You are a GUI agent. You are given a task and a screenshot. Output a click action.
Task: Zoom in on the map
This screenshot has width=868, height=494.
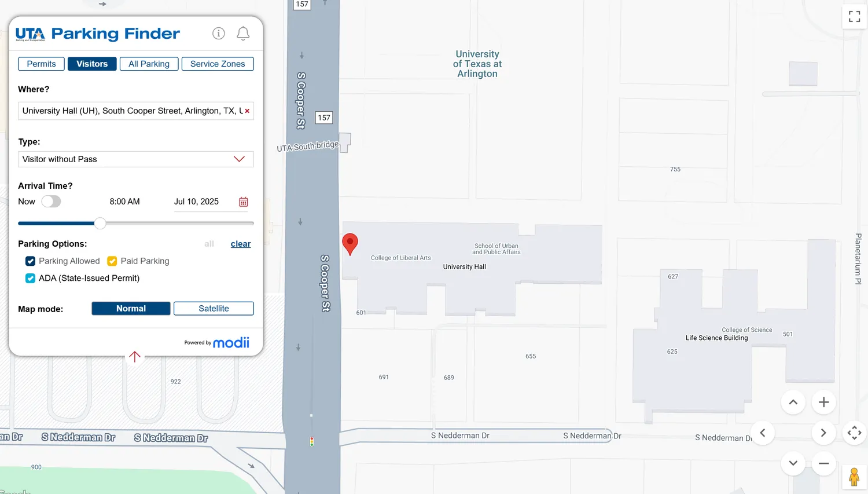click(823, 402)
